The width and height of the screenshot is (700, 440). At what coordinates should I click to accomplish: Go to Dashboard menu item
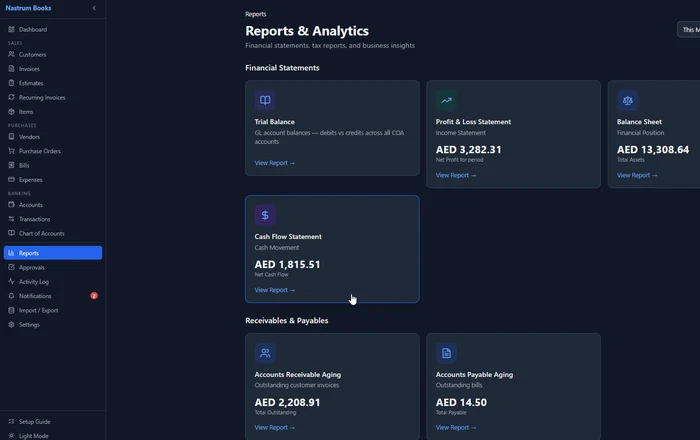click(x=53, y=29)
